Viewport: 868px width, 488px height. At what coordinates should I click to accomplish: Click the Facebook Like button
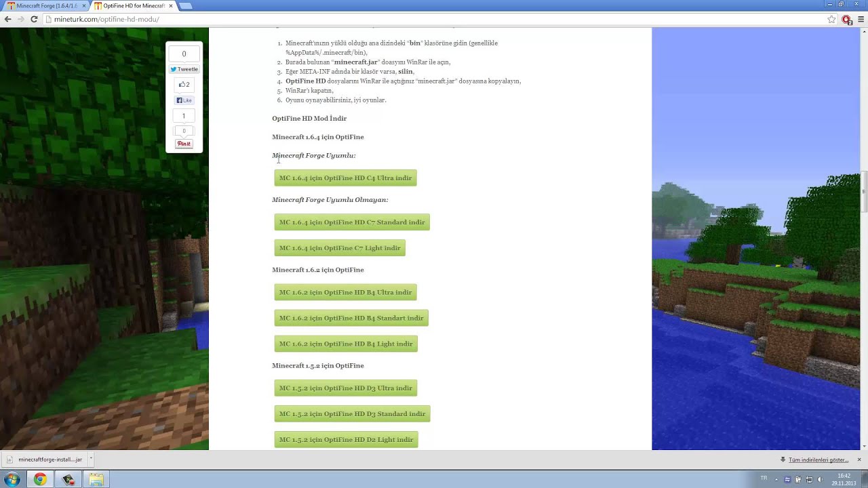[184, 100]
